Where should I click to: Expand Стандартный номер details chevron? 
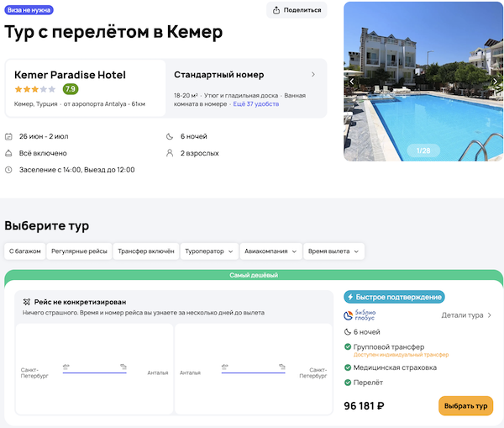313,75
